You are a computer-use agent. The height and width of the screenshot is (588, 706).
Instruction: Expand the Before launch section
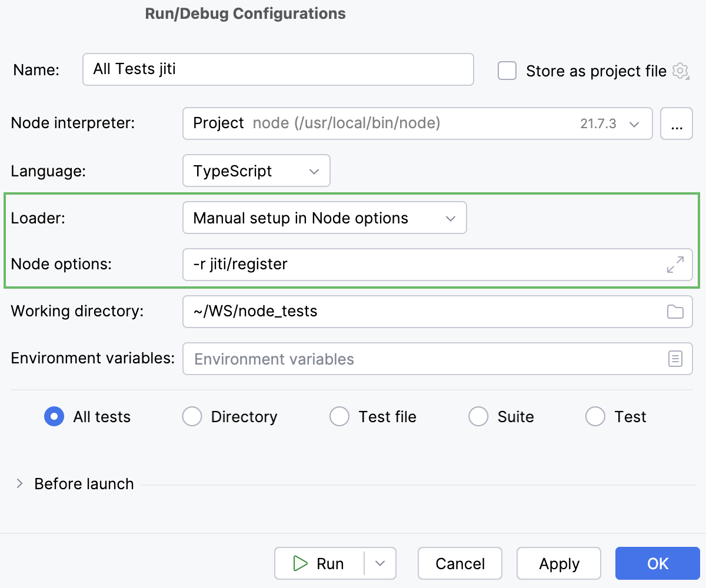(19, 483)
